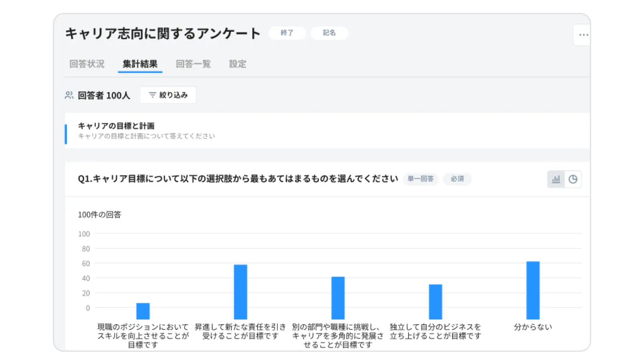
Task: Click the 終了 status badge
Action: (x=287, y=33)
